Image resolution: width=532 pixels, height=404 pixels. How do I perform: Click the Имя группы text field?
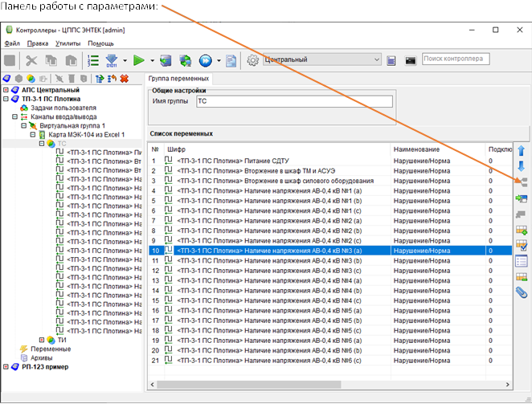[x=293, y=101]
